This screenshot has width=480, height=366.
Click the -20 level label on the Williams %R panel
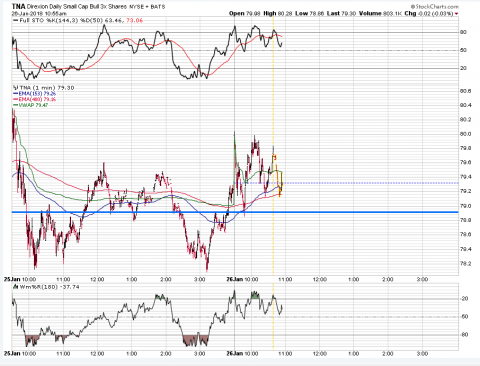pos(464,299)
